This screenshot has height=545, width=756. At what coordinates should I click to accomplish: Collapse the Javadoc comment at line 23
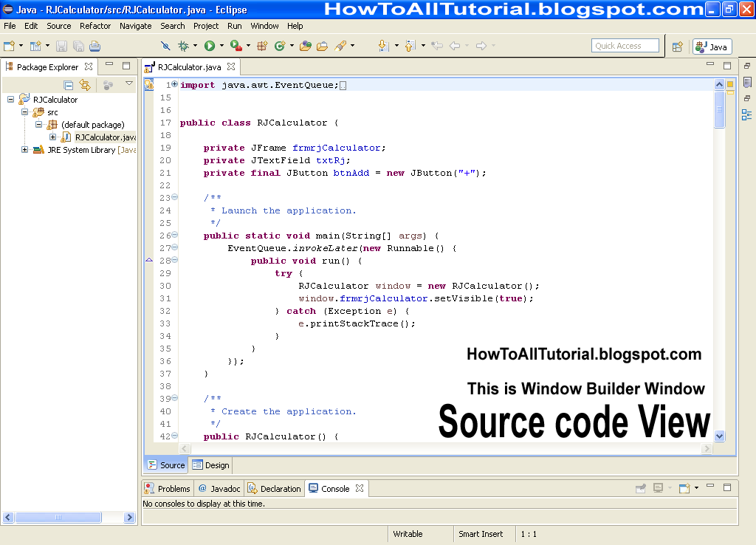point(174,197)
